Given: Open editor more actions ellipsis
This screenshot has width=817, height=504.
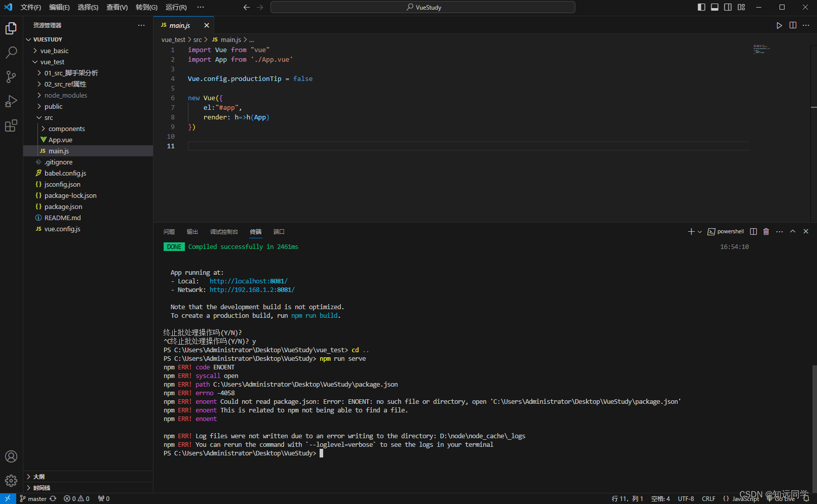Looking at the screenshot, I should (x=806, y=25).
